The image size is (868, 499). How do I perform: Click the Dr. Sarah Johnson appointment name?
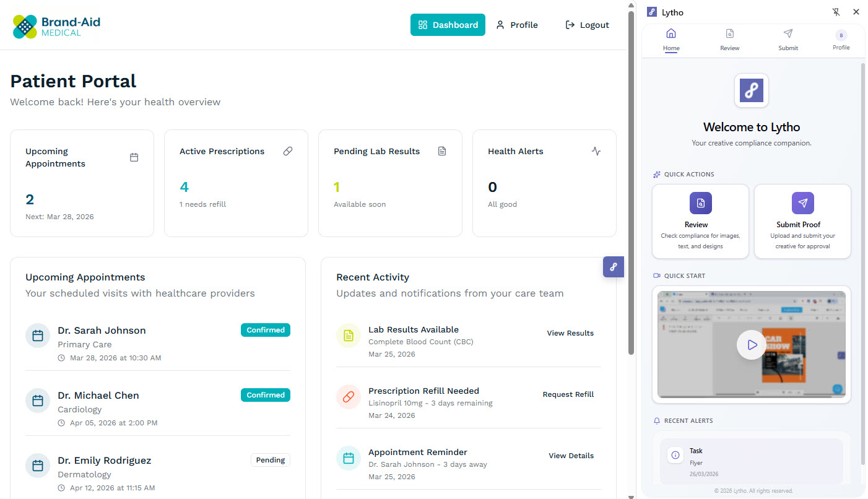point(102,331)
